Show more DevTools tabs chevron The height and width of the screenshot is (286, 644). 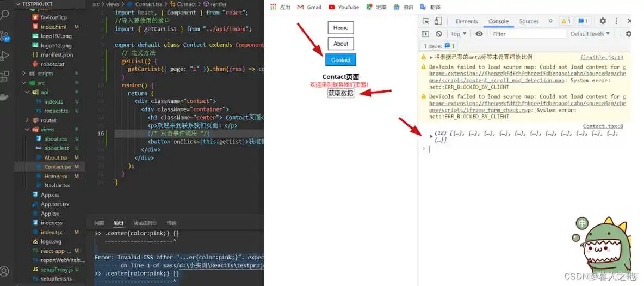[550, 21]
